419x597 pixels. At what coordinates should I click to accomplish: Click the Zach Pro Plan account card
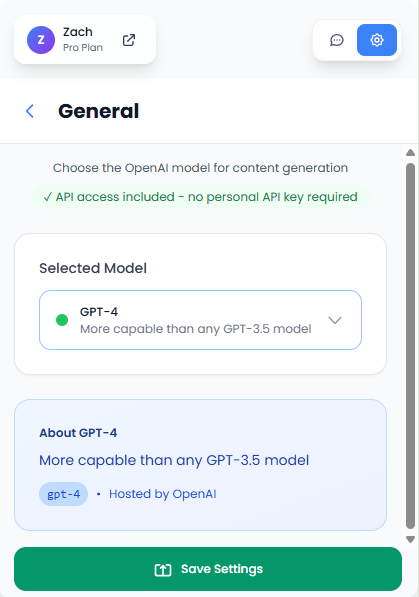click(x=85, y=40)
